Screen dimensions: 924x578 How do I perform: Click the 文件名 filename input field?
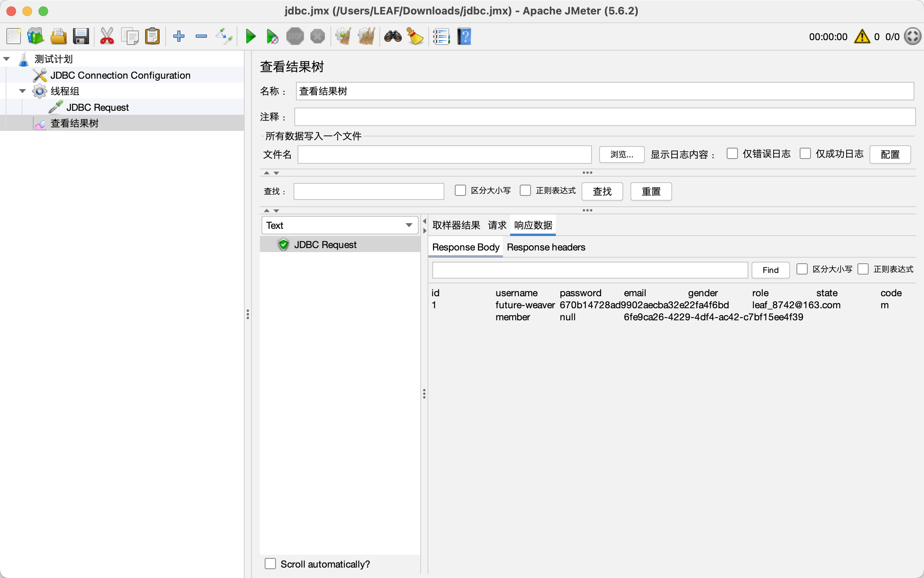coord(444,155)
